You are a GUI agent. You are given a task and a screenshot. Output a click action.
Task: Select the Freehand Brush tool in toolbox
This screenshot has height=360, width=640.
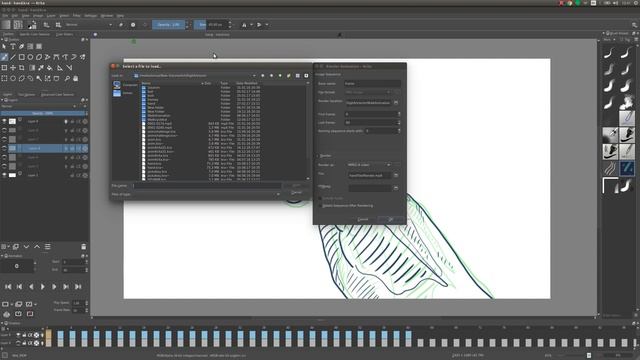tap(4, 57)
